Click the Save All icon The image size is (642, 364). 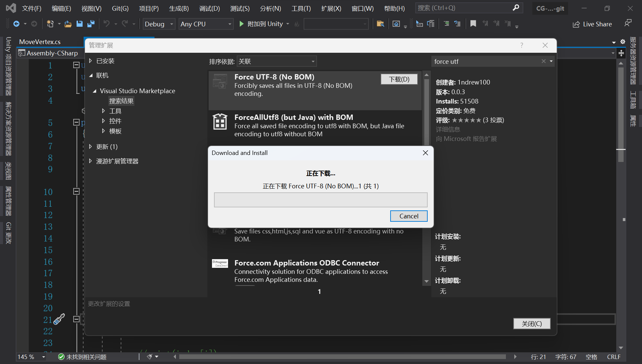(91, 24)
